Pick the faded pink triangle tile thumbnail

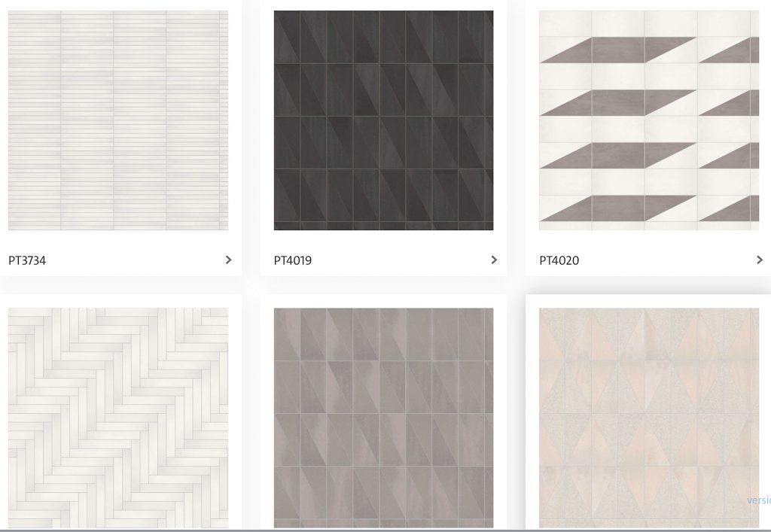pos(649,418)
